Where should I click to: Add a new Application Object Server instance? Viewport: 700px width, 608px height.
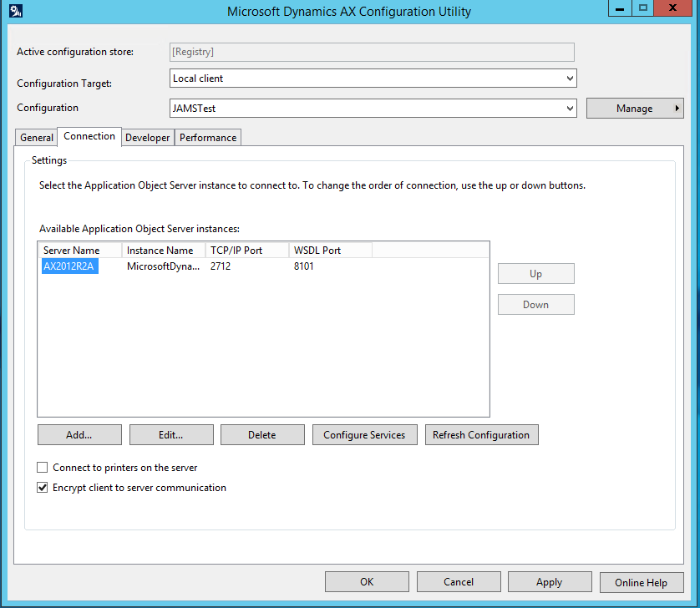tap(79, 434)
